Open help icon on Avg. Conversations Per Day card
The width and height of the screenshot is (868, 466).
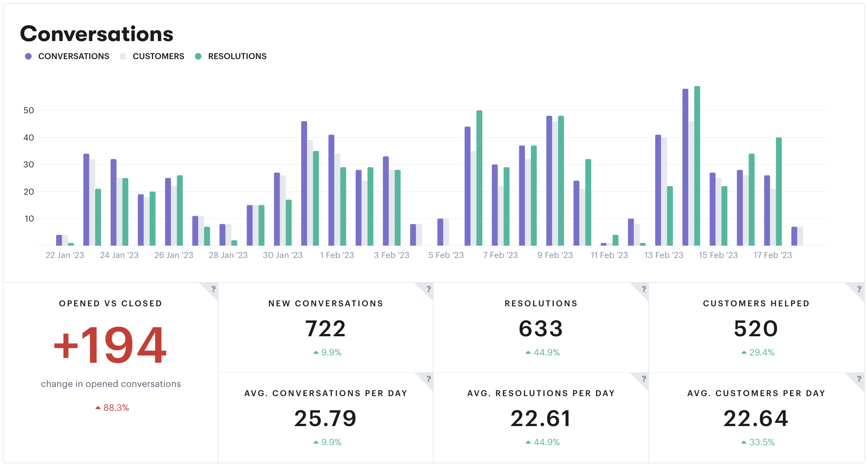(429, 379)
